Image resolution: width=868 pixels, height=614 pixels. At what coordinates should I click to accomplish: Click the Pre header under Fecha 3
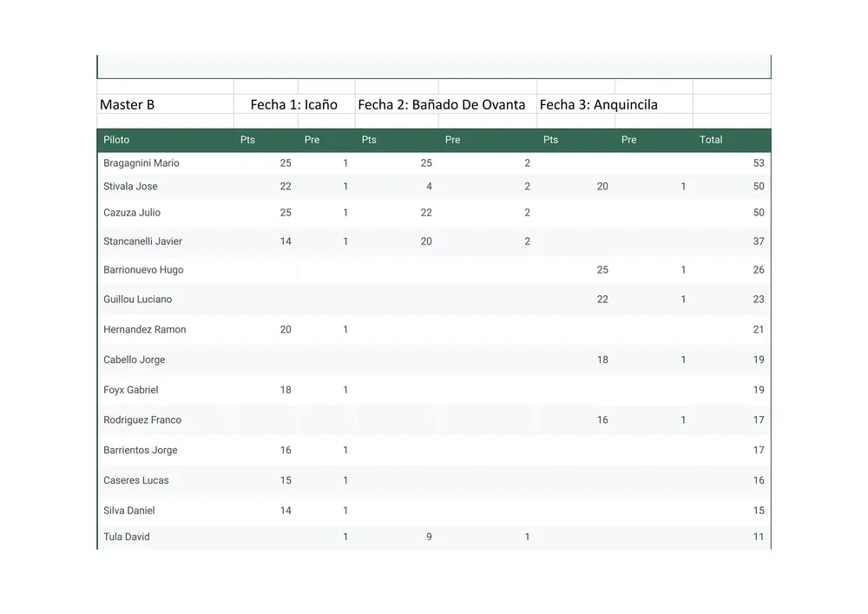[628, 140]
